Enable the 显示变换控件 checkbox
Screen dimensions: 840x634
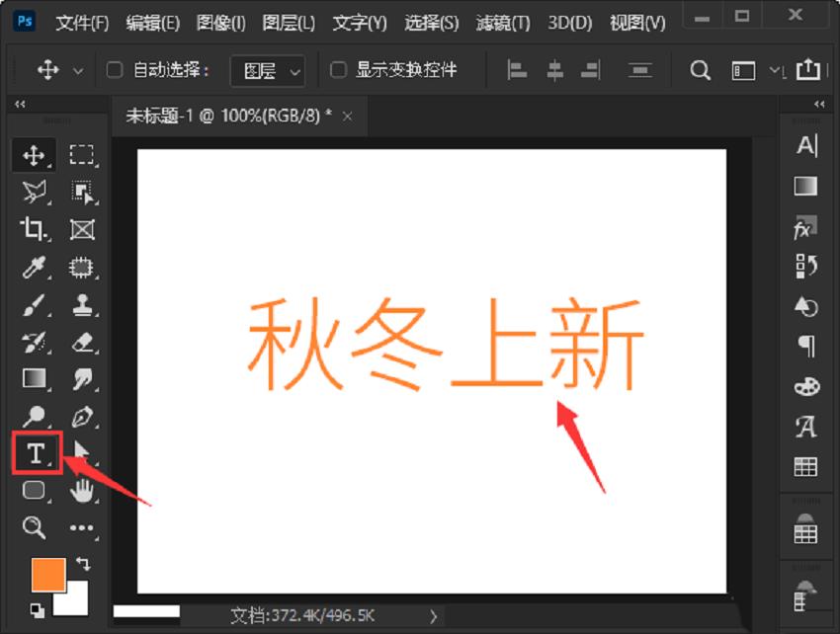(338, 70)
